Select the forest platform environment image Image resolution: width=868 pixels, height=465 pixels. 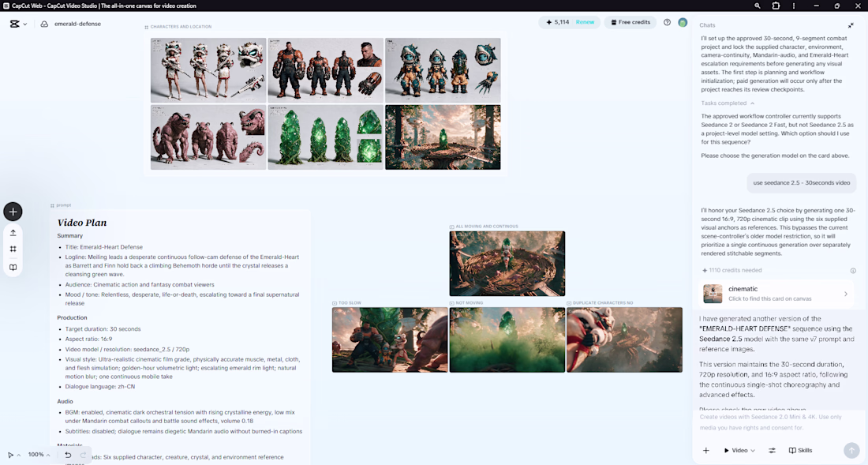click(443, 137)
